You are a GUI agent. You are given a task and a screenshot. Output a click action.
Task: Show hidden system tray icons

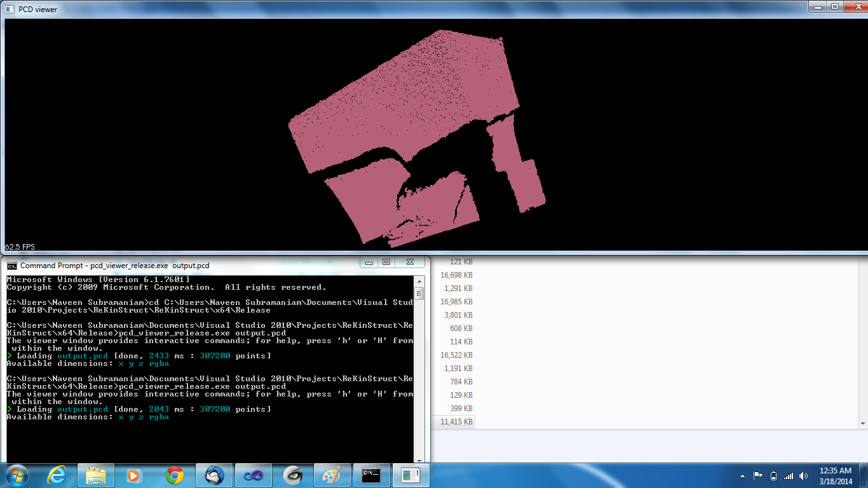tap(743, 475)
